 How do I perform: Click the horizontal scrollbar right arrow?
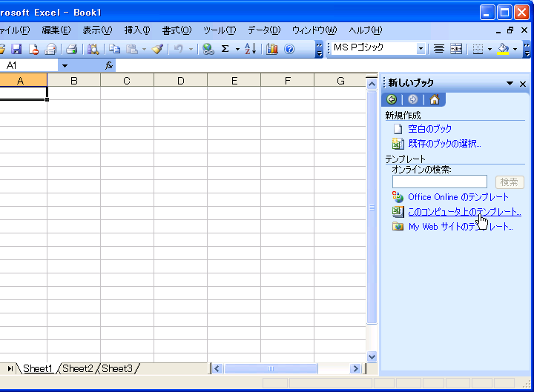[355, 368]
